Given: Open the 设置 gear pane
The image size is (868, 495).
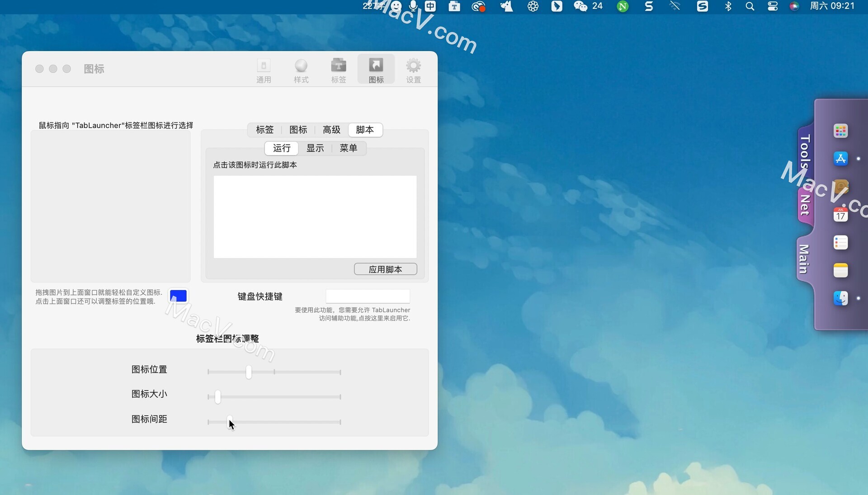Looking at the screenshot, I should [x=414, y=70].
